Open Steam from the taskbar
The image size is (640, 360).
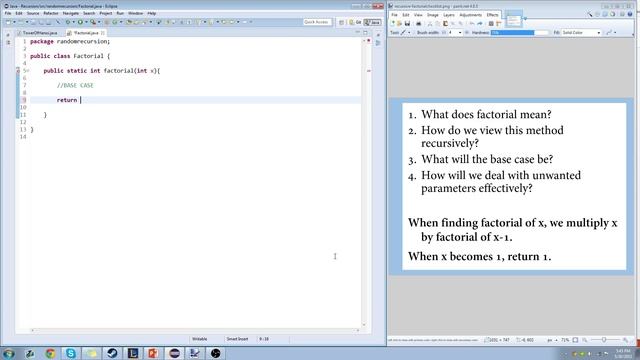[x=112, y=353]
